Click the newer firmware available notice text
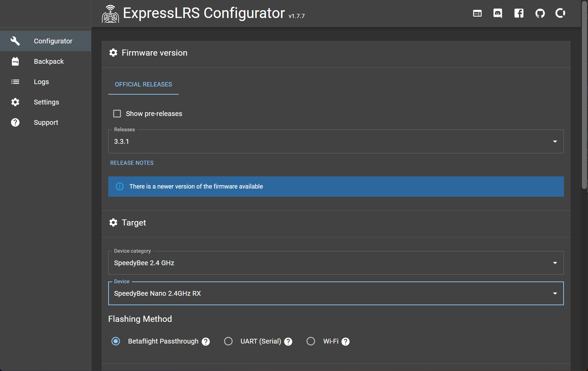 tap(196, 187)
